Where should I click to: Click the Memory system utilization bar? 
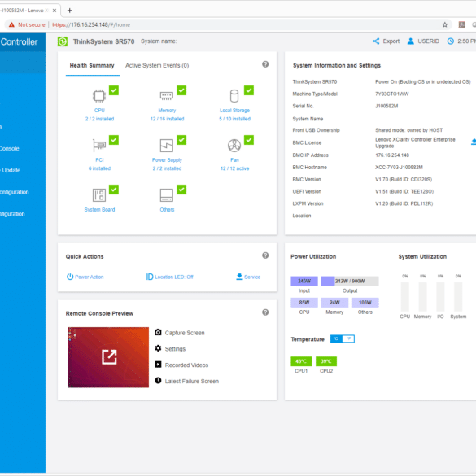click(x=422, y=297)
